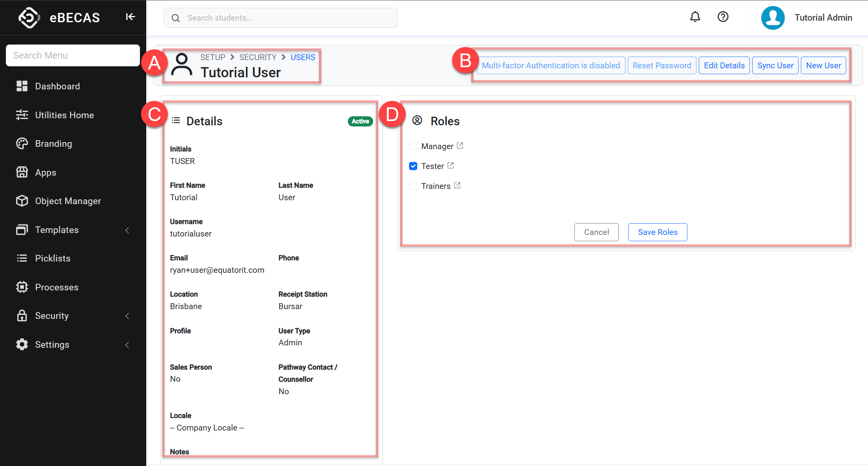868x466 pixels.
Task: Open Tutorial Admin profile avatar
Action: tap(773, 18)
